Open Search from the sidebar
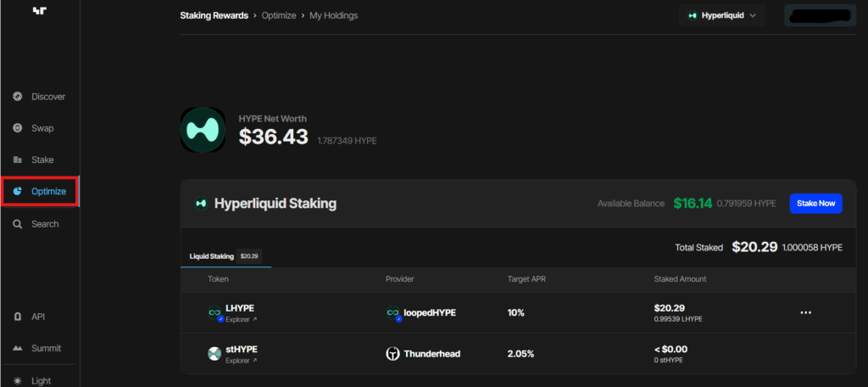 (x=36, y=224)
